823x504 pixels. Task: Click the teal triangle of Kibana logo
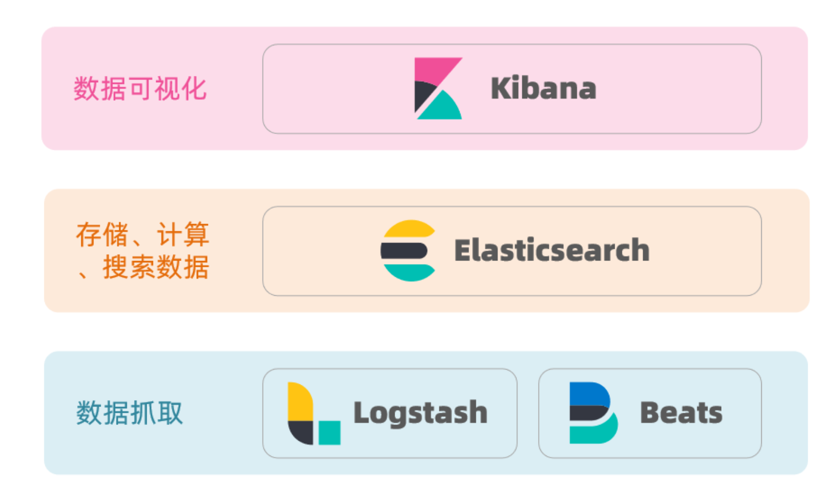point(441,106)
